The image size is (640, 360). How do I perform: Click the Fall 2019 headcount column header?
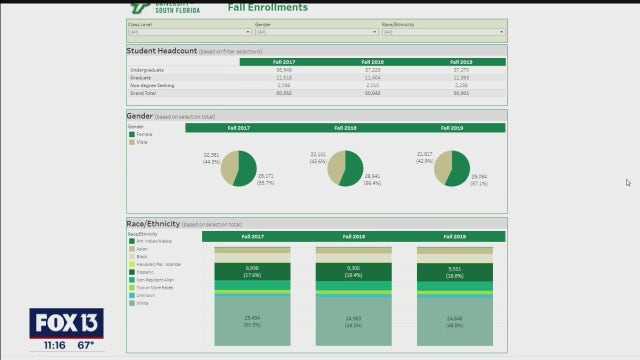(461, 62)
